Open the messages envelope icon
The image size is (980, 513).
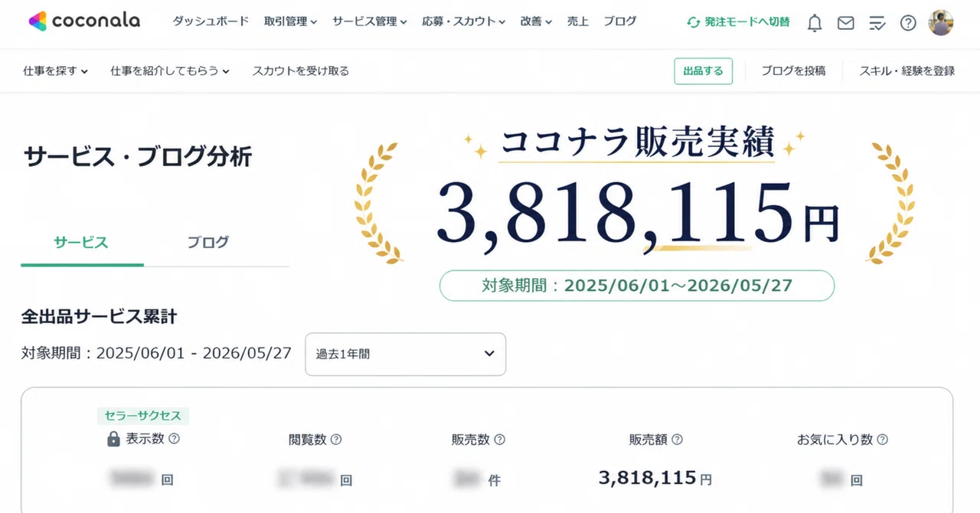click(x=846, y=23)
